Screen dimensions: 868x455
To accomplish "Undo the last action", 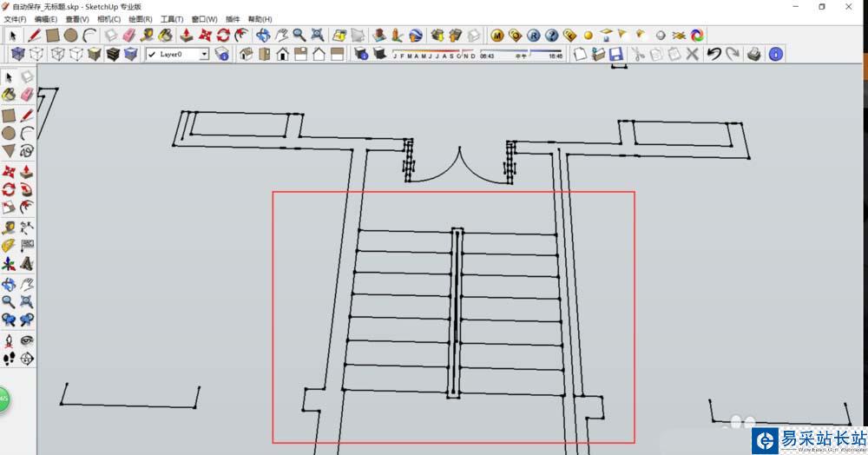I will point(713,54).
